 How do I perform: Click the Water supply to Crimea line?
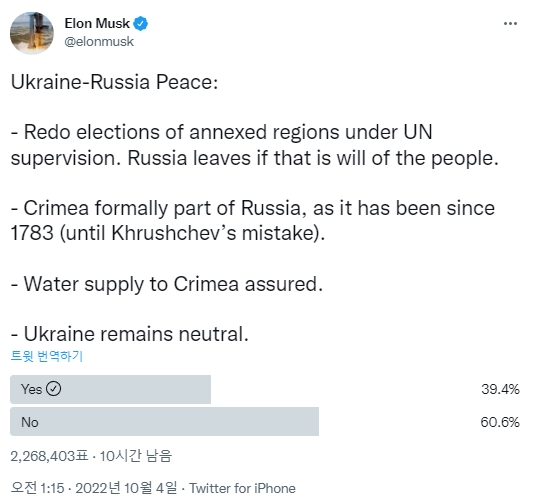(x=167, y=284)
